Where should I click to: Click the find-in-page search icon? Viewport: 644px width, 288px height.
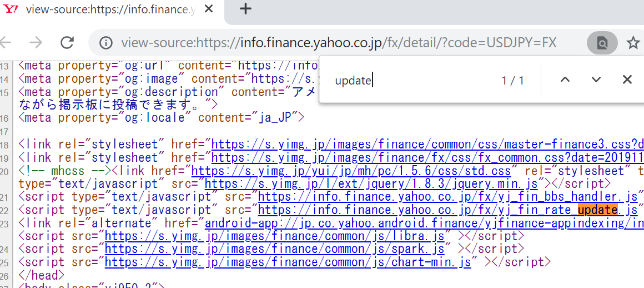602,42
